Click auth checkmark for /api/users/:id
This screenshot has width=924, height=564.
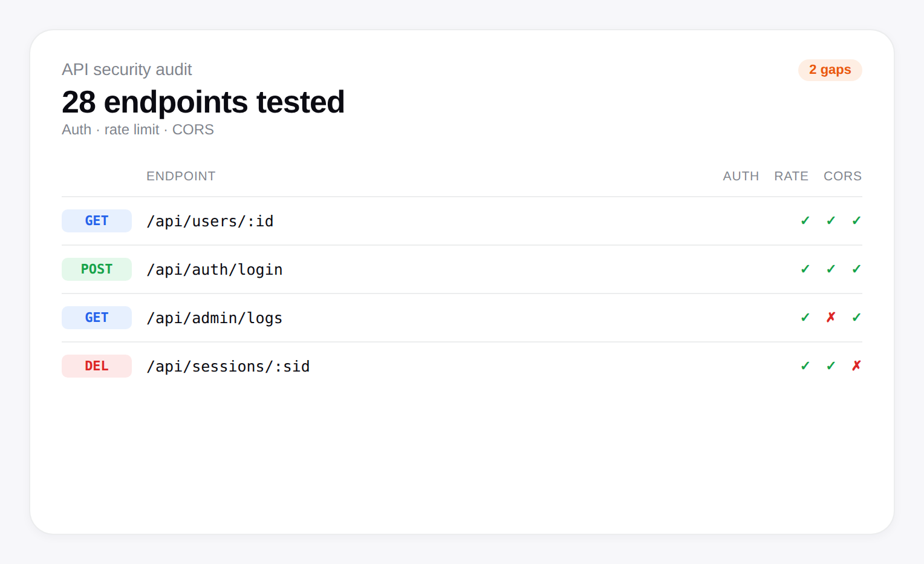[x=805, y=221]
